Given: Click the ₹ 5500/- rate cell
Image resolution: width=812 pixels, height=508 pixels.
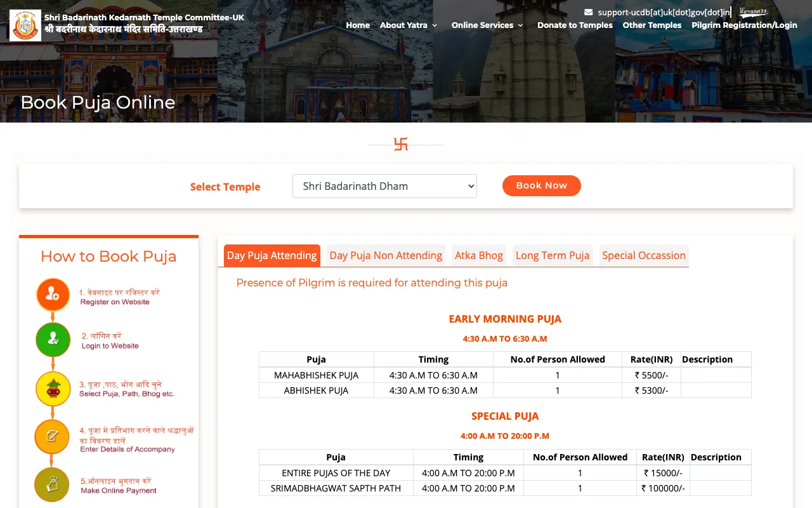Looking at the screenshot, I should tap(652, 375).
